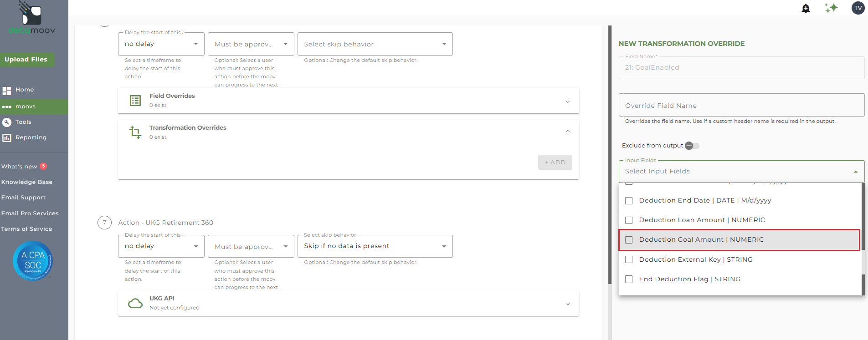
Task: Click the notifications bell icon
Action: point(806,8)
